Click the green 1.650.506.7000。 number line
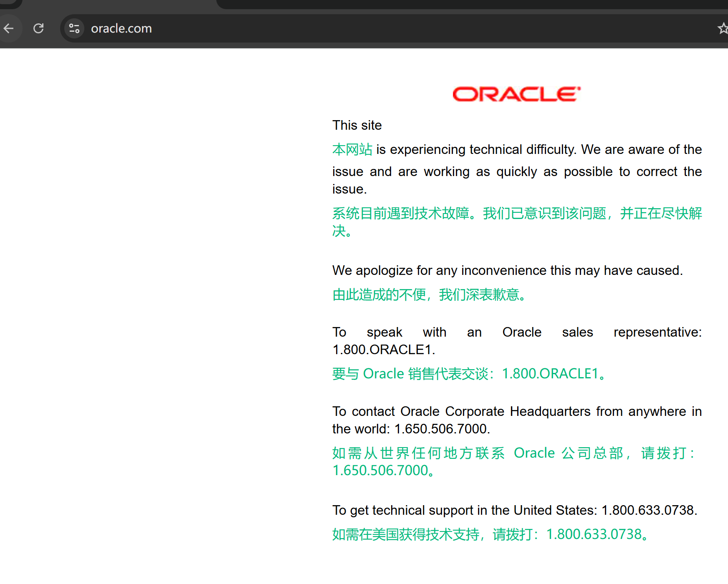The width and height of the screenshot is (728, 584). pos(384,471)
